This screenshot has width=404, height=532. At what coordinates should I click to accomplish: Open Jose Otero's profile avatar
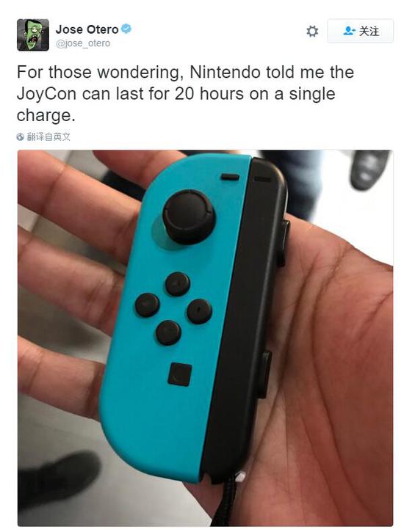33,35
